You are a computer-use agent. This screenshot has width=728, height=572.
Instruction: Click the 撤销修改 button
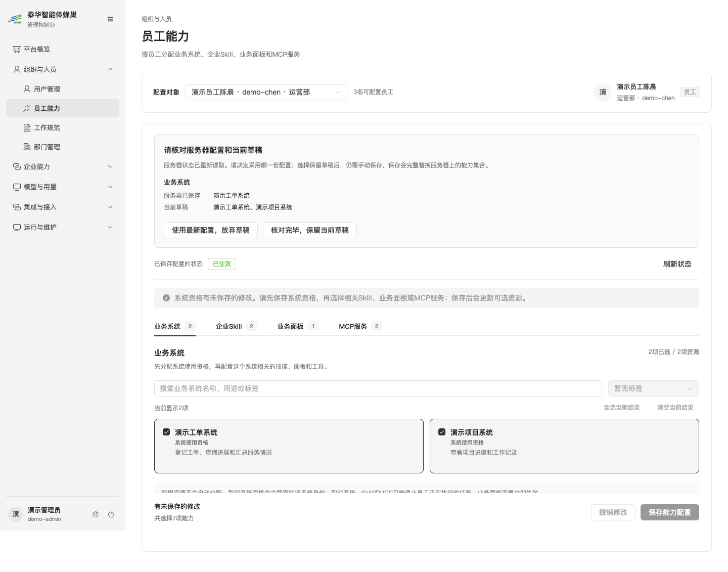pos(613,512)
